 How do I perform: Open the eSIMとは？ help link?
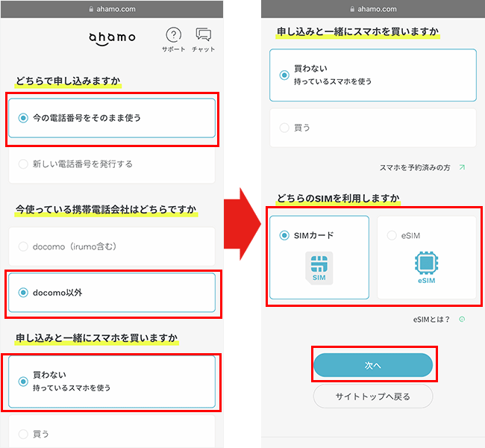(431, 320)
